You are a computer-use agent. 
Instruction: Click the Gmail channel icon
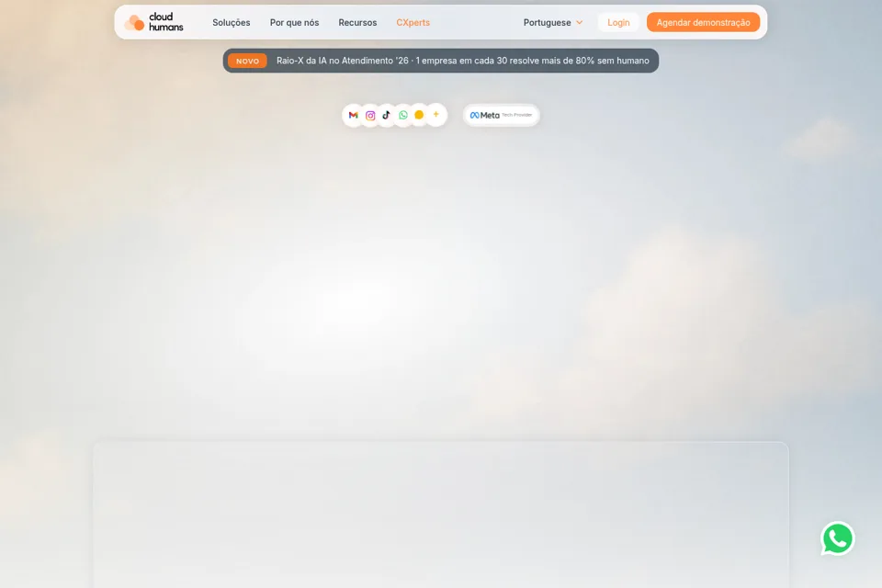(353, 116)
